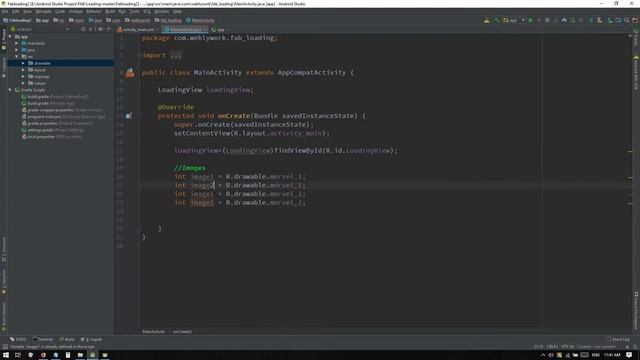Click the MainActivity navigation bar breadcrumb

tap(200, 20)
